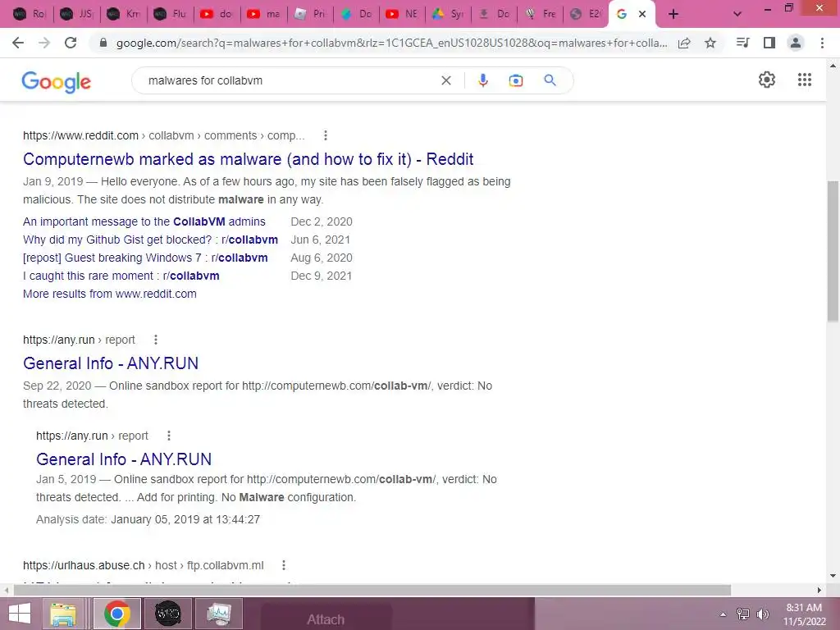Viewport: 840px width, 630px height.
Task: Open File Explorer from the taskbar
Action: [x=62, y=614]
